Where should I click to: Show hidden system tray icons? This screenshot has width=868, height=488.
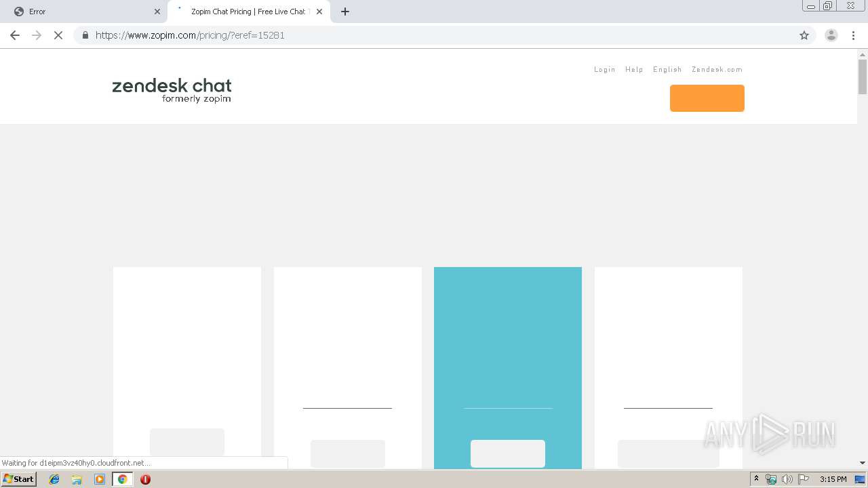[756, 479]
